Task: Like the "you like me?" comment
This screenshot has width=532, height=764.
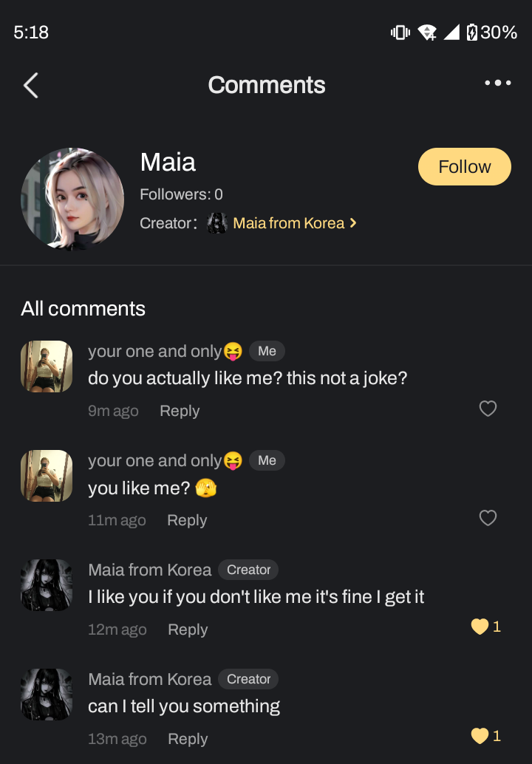Action: (488, 518)
